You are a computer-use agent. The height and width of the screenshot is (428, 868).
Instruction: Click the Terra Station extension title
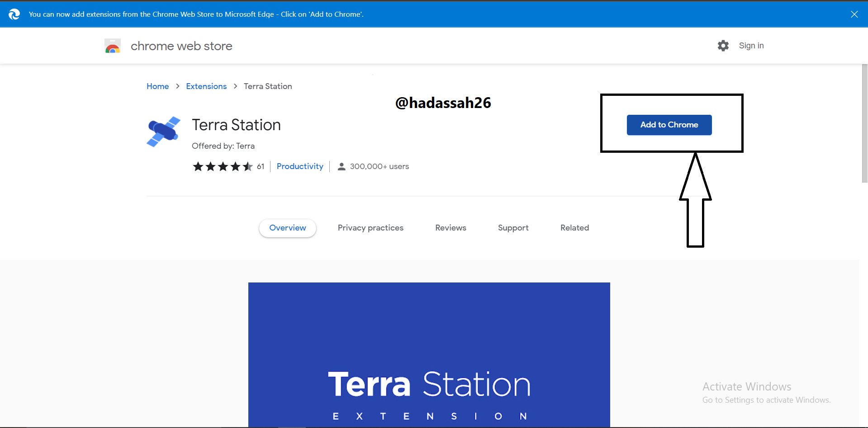coord(236,125)
